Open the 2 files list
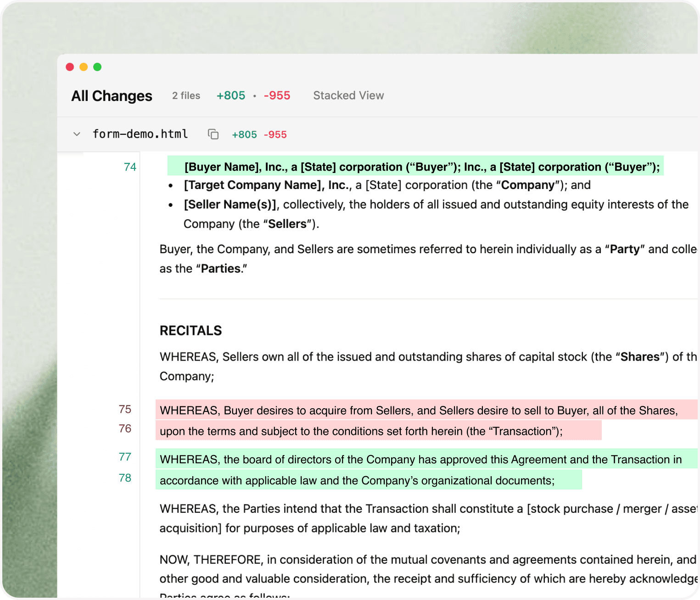 tap(186, 95)
